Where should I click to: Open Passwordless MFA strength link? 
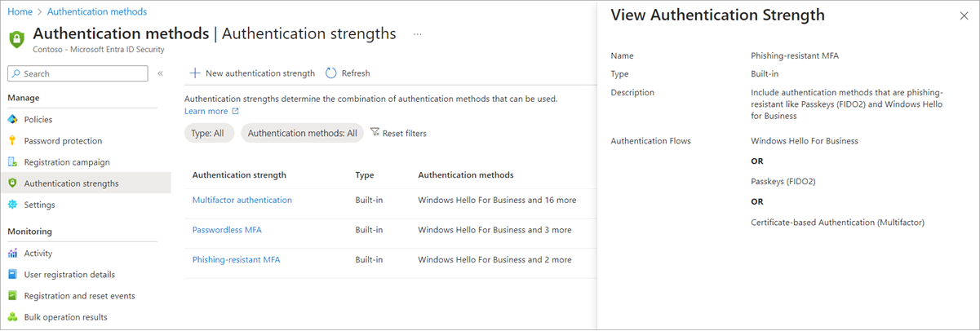227,230
